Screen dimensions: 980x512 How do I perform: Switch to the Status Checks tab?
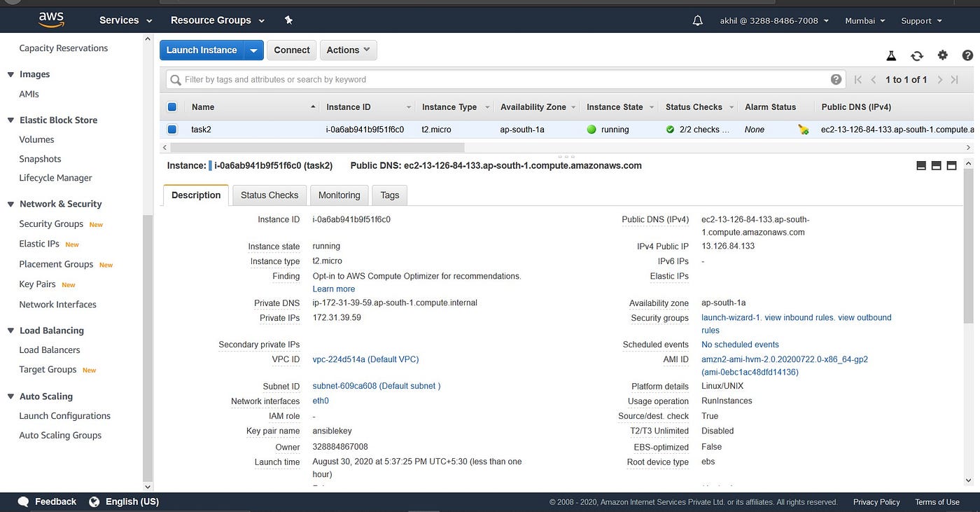269,195
